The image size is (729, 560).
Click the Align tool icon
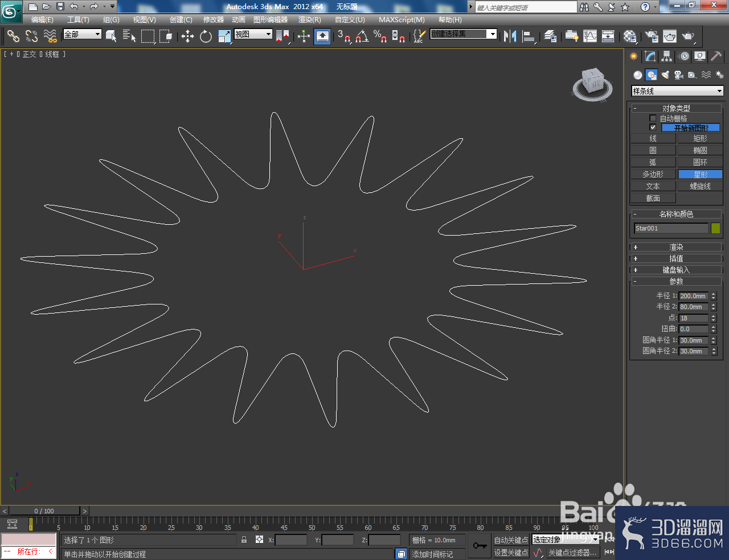(x=529, y=36)
